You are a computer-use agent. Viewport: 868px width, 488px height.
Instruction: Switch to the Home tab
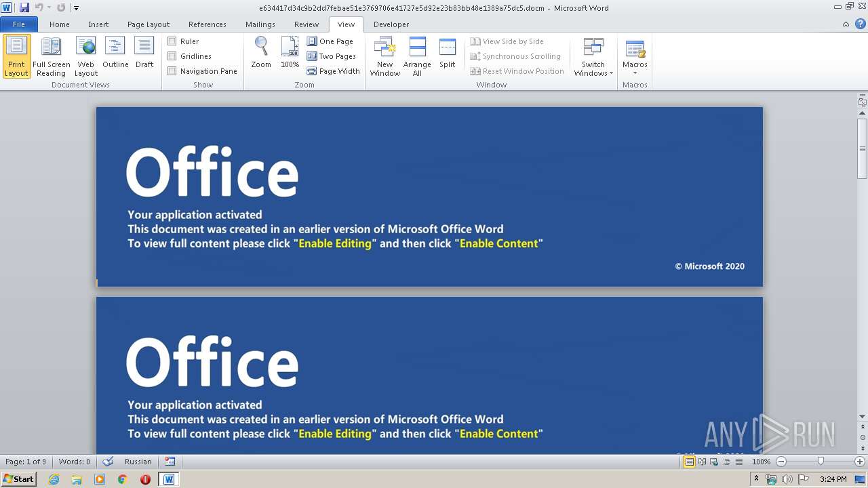60,24
